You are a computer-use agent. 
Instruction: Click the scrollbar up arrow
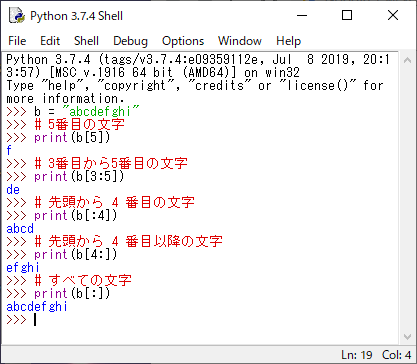point(407,60)
